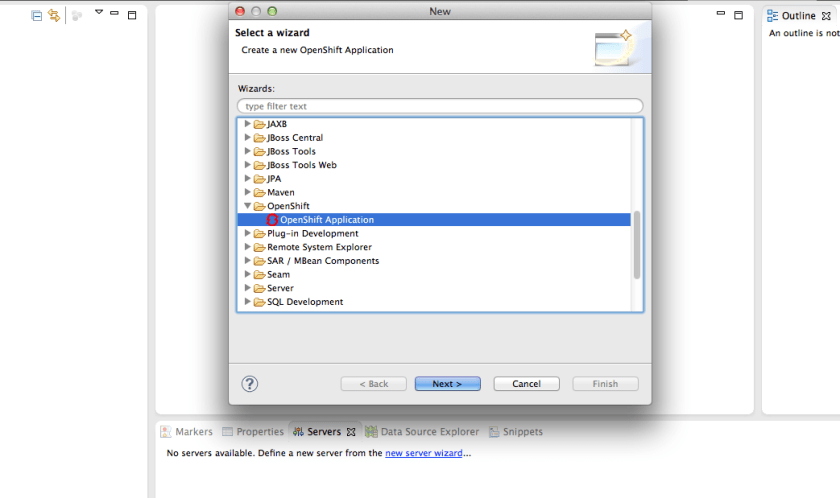Collapse the OpenShift folder
This screenshot has width=840, height=498.
coord(248,206)
